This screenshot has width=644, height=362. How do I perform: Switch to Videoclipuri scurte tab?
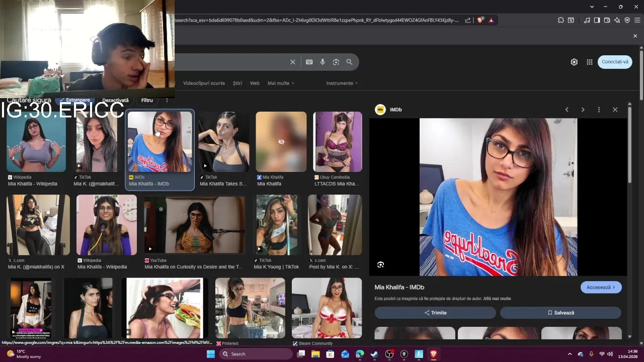click(204, 83)
